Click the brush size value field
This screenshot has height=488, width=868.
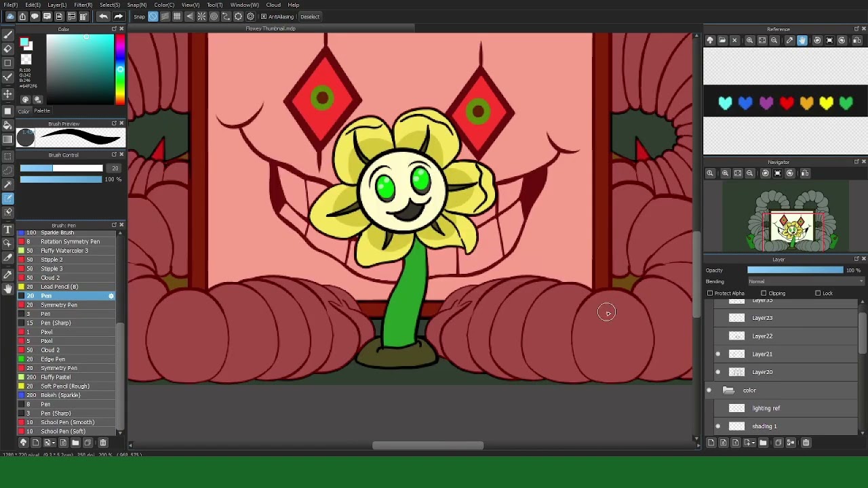(114, 168)
